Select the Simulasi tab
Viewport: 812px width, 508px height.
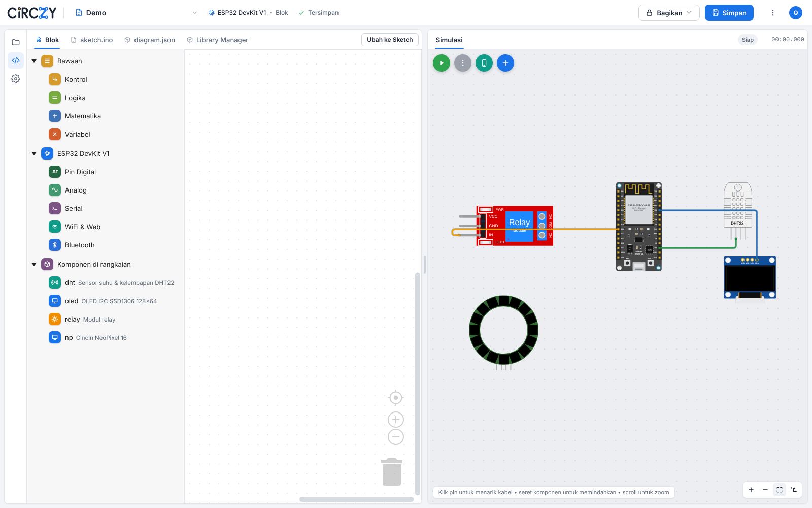click(449, 40)
